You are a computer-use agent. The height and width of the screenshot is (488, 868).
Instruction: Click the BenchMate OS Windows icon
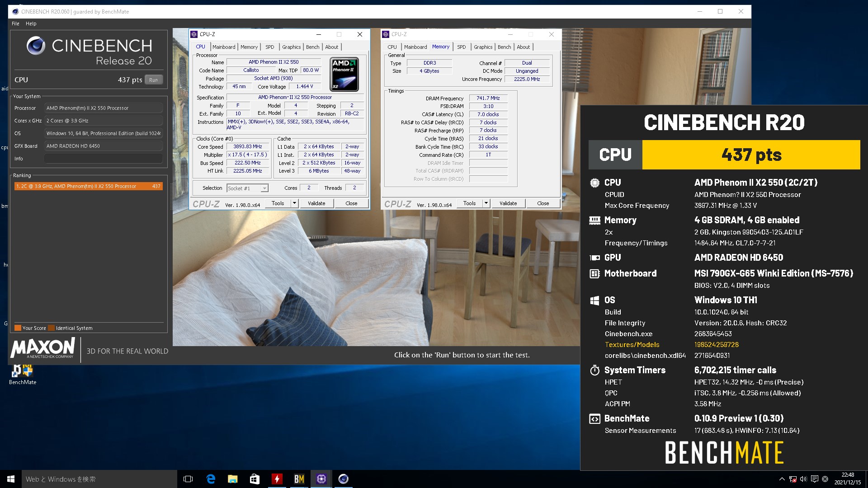[x=594, y=300]
